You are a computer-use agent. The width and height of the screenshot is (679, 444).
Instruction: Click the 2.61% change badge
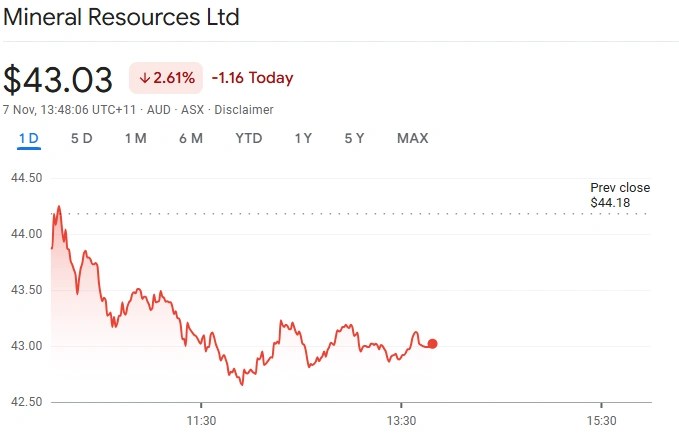coord(166,78)
